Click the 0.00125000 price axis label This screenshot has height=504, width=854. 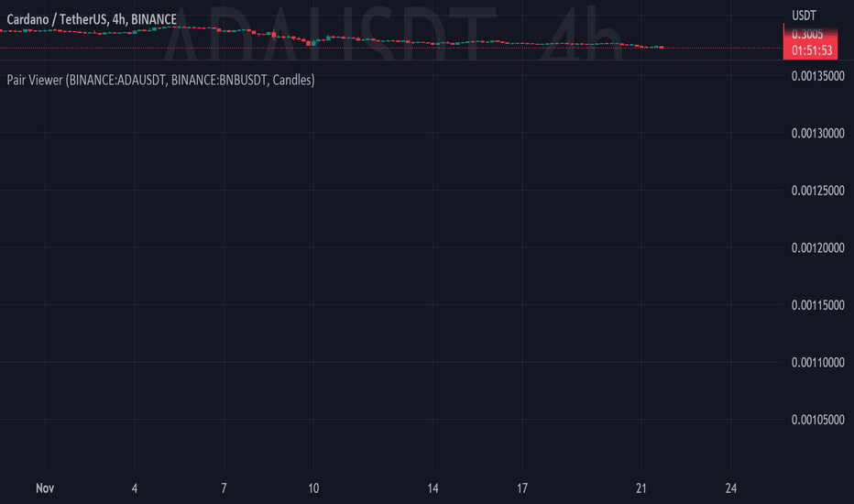pyautogui.click(x=818, y=191)
